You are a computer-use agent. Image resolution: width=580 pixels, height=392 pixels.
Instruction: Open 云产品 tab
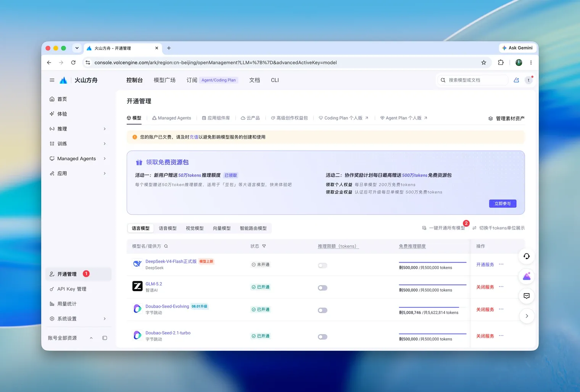(250, 118)
